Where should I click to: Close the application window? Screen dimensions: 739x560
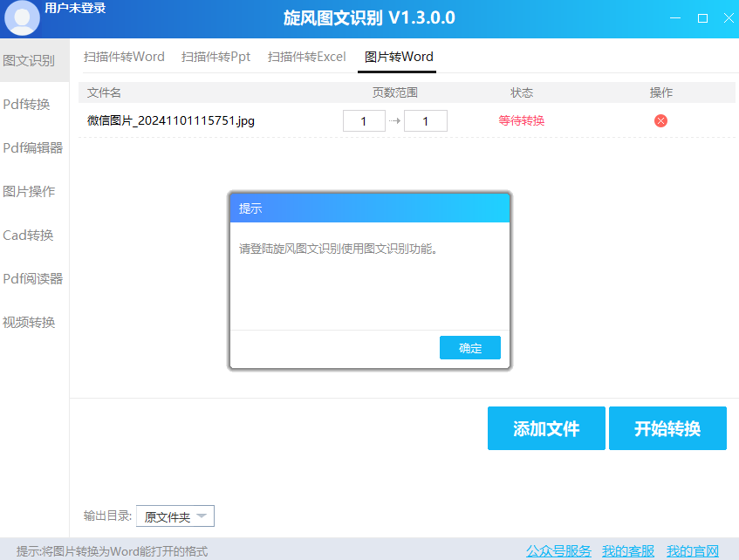click(729, 18)
